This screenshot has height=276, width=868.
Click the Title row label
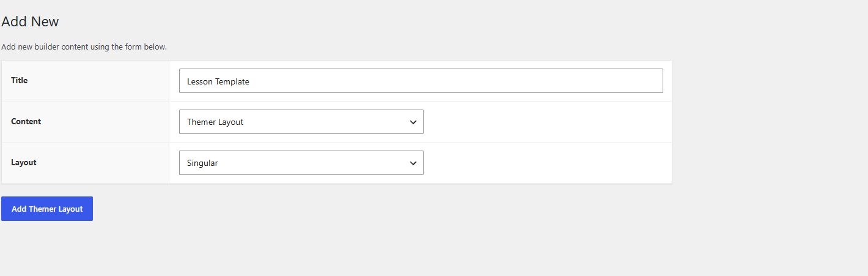(x=20, y=80)
